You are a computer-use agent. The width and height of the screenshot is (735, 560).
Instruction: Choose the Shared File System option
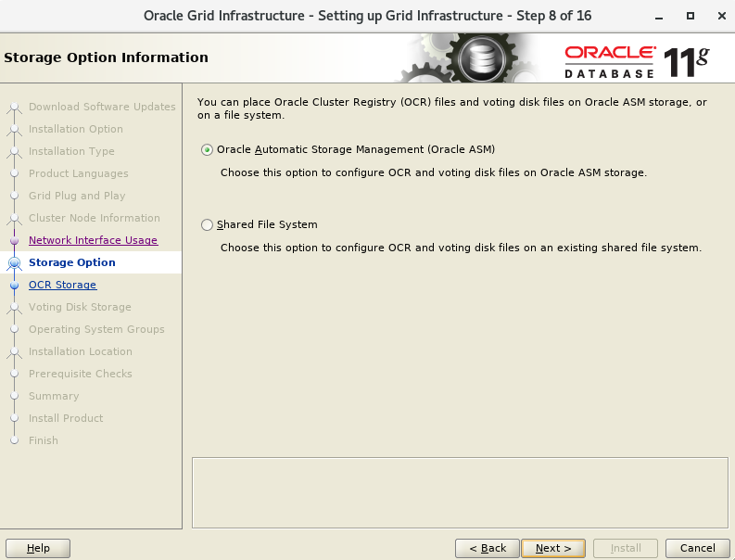pos(207,224)
